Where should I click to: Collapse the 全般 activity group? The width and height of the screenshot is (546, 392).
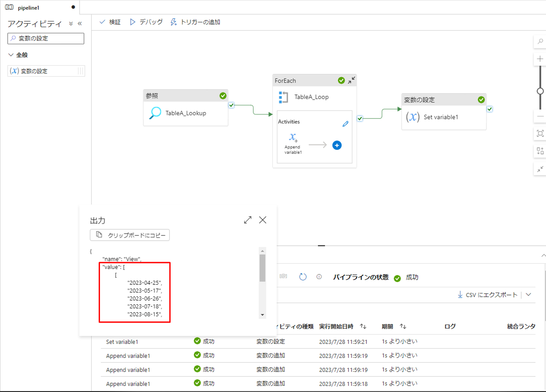(x=11, y=55)
